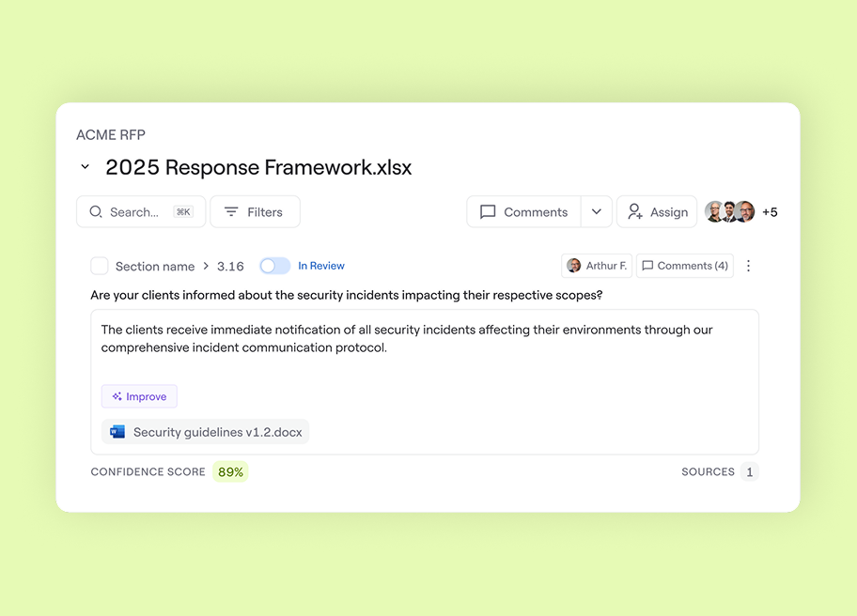
Task: Expand the dropdown arrow next to Comments
Action: [x=596, y=211]
